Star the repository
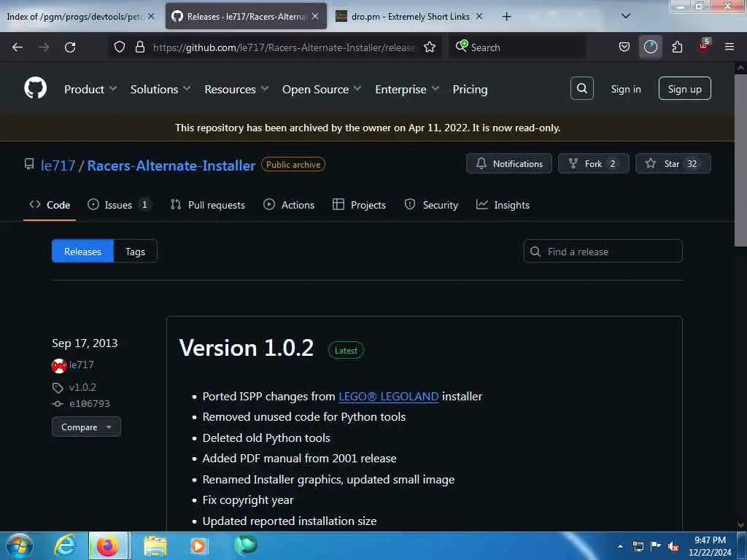Screen dimensions: 747x560 pos(673,163)
